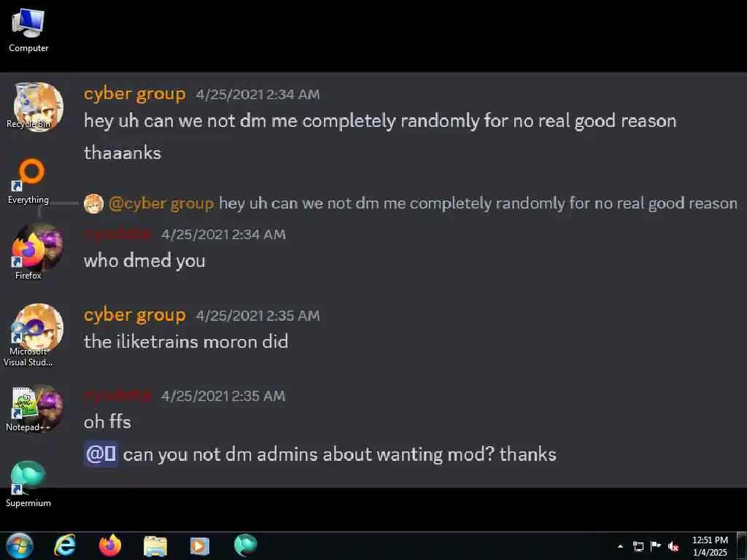The width and height of the screenshot is (747, 560).
Task: Open Windows Explorer folder in taskbar
Action: click(155, 546)
